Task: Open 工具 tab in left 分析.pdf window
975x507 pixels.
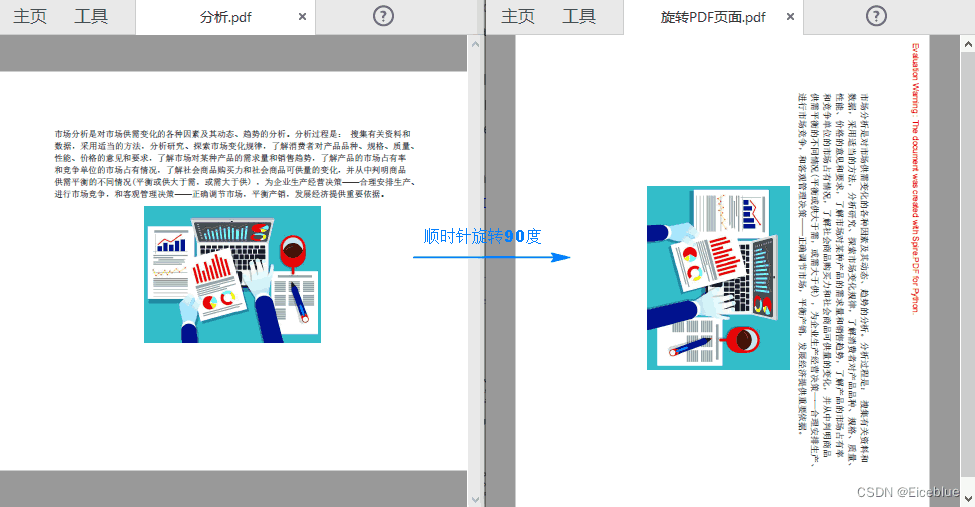Action: (x=91, y=17)
